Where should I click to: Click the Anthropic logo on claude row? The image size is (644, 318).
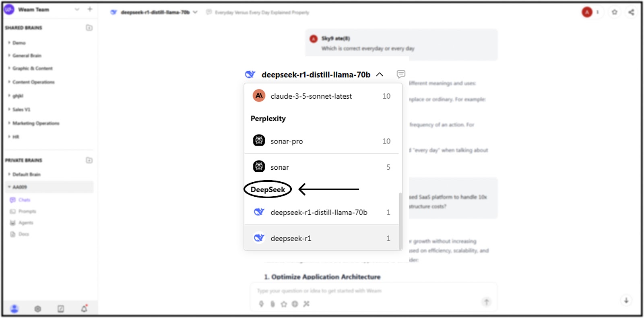click(259, 96)
